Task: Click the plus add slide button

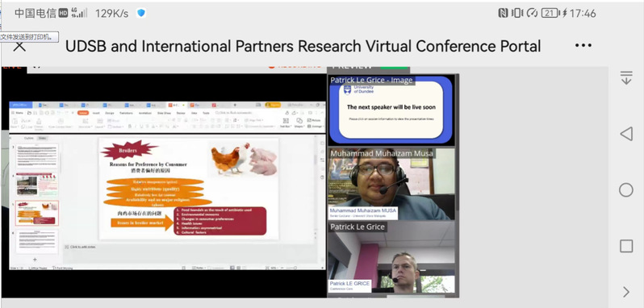Action: click(35, 259)
